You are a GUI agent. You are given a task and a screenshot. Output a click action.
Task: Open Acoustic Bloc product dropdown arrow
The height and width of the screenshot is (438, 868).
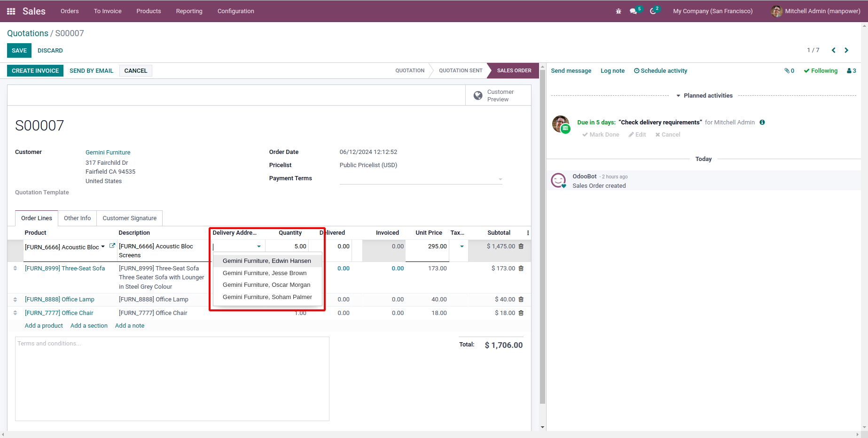tap(103, 246)
